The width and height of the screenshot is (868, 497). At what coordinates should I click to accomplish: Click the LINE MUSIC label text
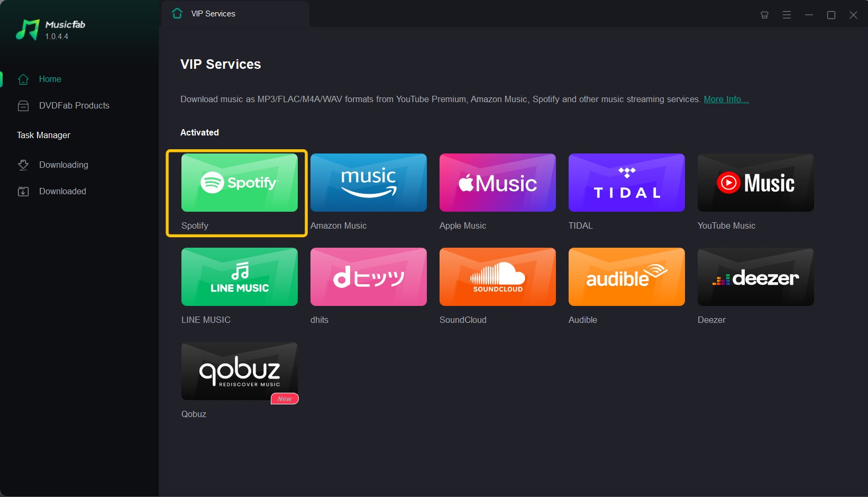206,320
